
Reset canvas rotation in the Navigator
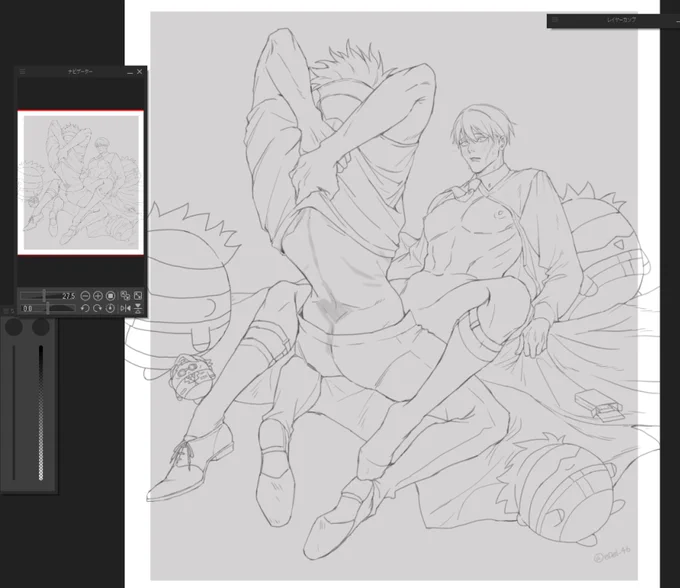click(110, 308)
